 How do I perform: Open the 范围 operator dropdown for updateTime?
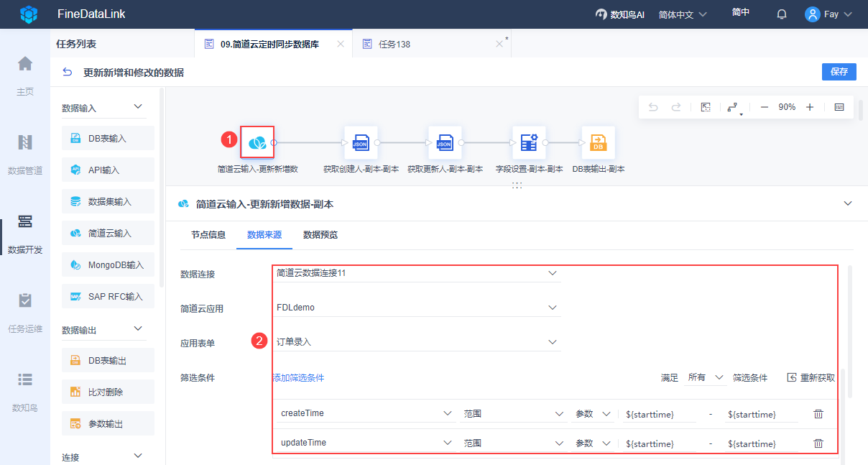click(514, 443)
